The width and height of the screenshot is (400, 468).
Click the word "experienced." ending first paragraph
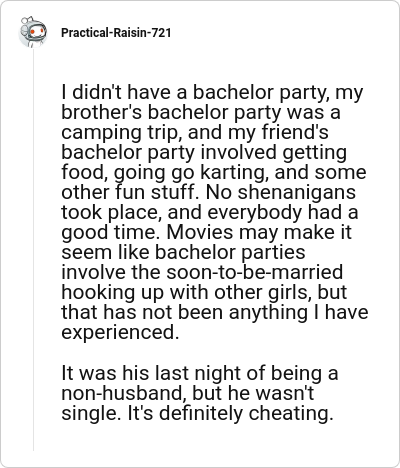point(120,332)
